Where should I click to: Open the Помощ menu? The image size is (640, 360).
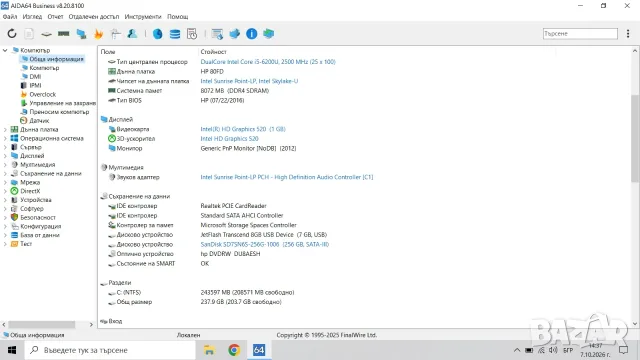pos(178,17)
